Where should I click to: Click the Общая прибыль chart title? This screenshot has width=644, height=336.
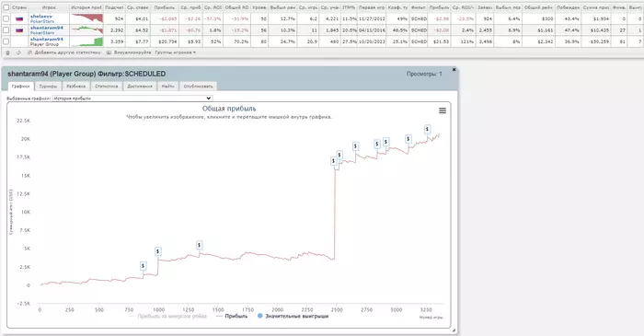(229, 109)
